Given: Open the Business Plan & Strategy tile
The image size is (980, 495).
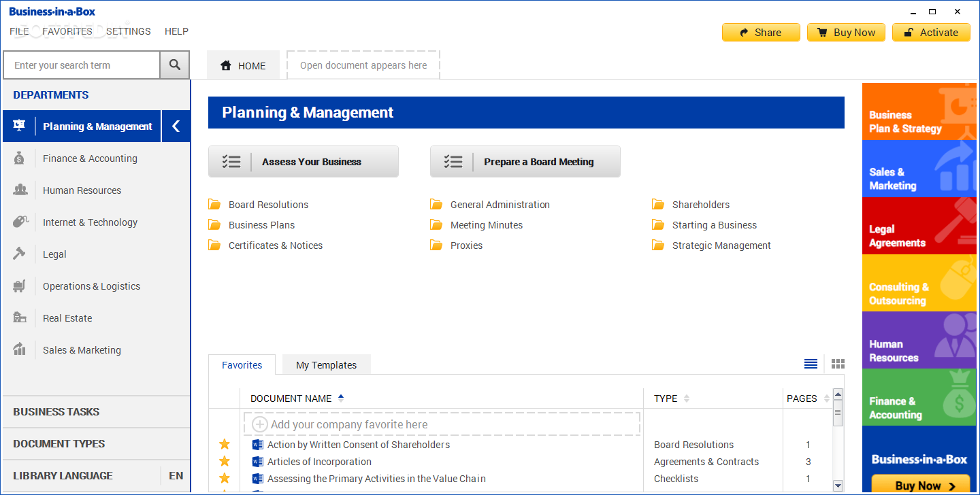Looking at the screenshot, I should pos(919,112).
